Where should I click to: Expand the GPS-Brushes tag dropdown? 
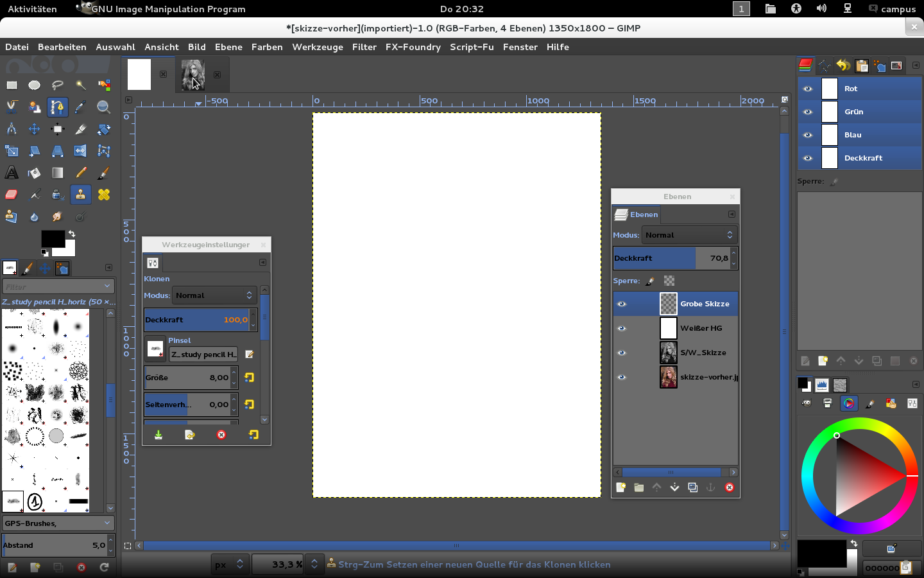click(58, 523)
